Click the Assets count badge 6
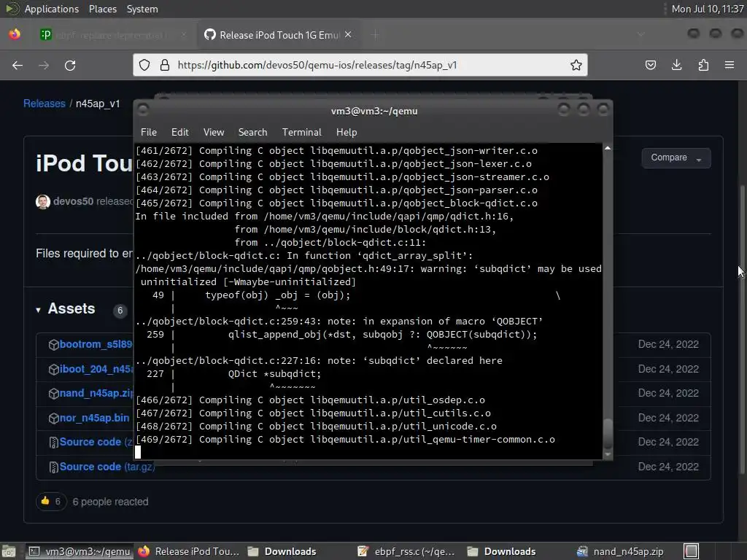747x560 pixels. coord(120,311)
